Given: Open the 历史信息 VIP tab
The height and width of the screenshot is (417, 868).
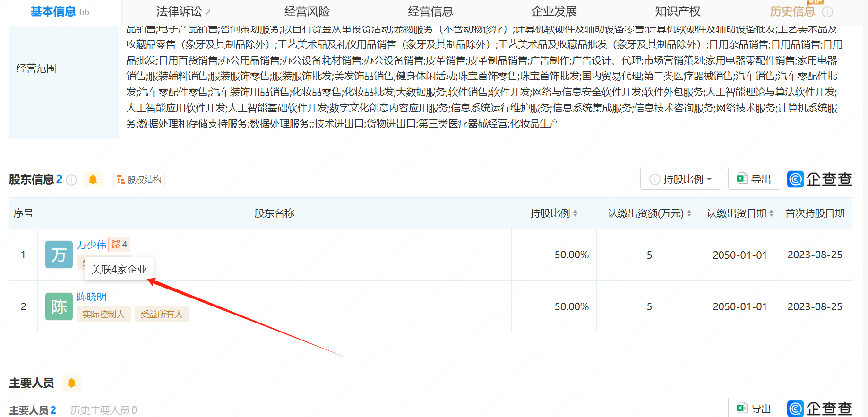Looking at the screenshot, I should [792, 12].
